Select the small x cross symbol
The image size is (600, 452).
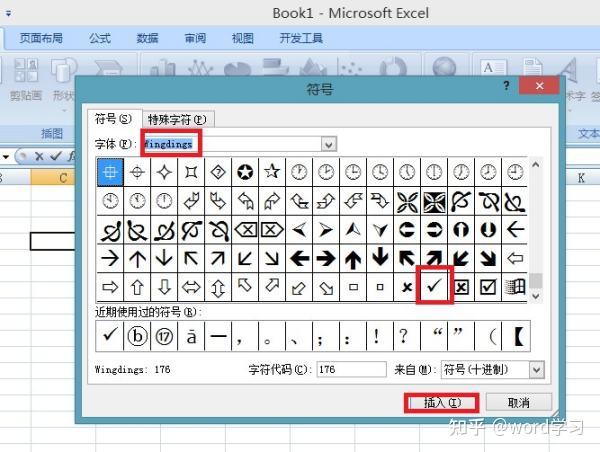click(407, 287)
